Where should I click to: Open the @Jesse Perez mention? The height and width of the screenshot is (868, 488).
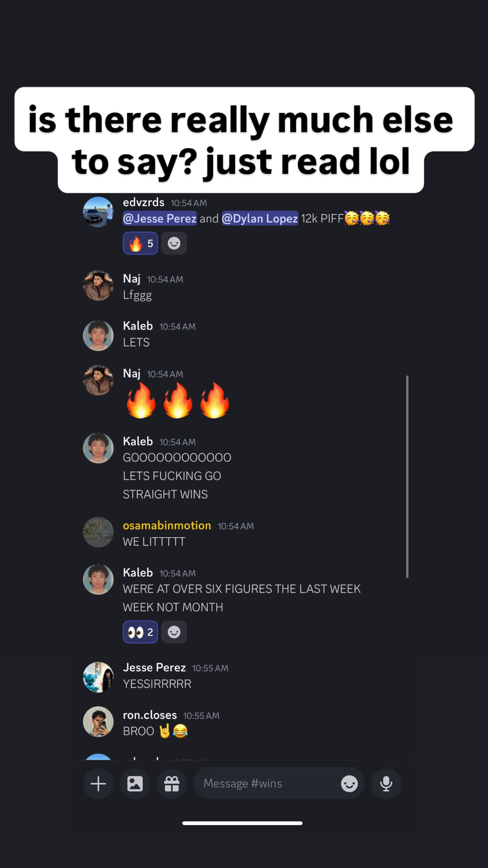pyautogui.click(x=160, y=218)
